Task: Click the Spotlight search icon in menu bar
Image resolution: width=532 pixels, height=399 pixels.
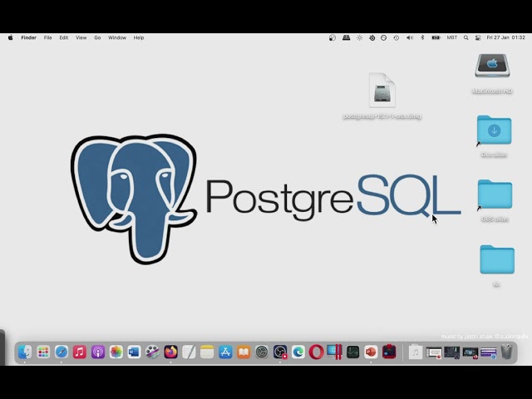Action: 466,37
